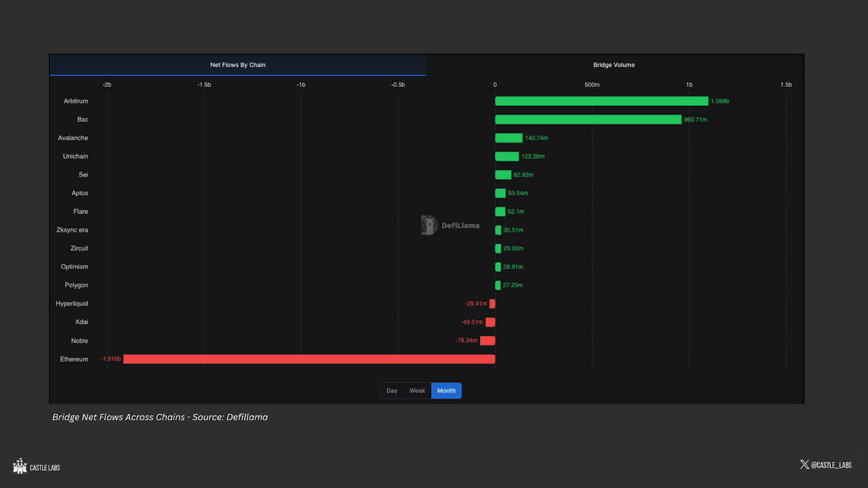Open the Bridge Volume tab
The width and height of the screenshot is (868, 488).
point(614,65)
